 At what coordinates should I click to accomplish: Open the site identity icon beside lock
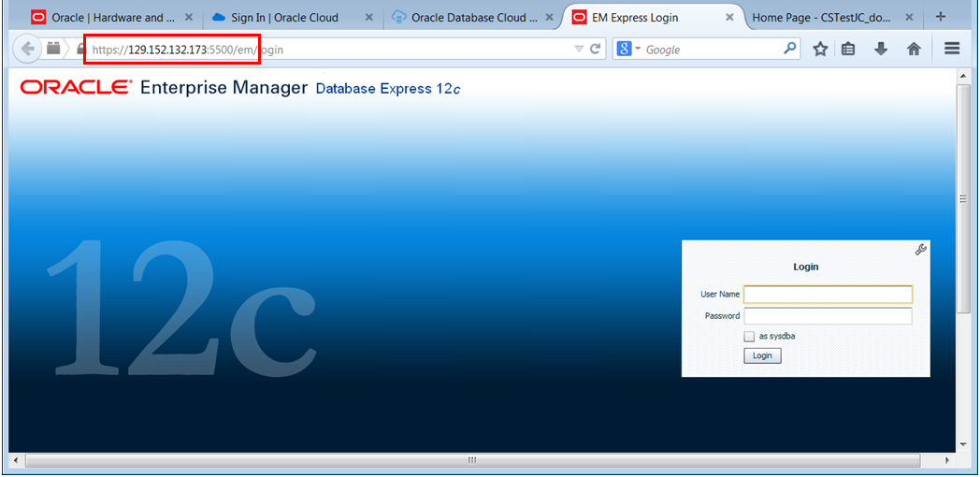pos(53,48)
